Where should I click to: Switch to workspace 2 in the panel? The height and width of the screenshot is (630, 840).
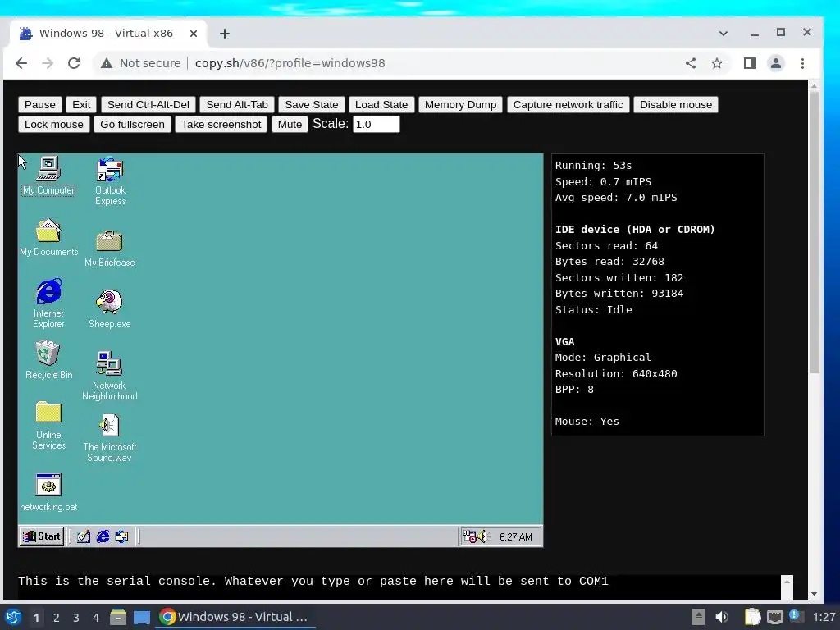pos(57,618)
